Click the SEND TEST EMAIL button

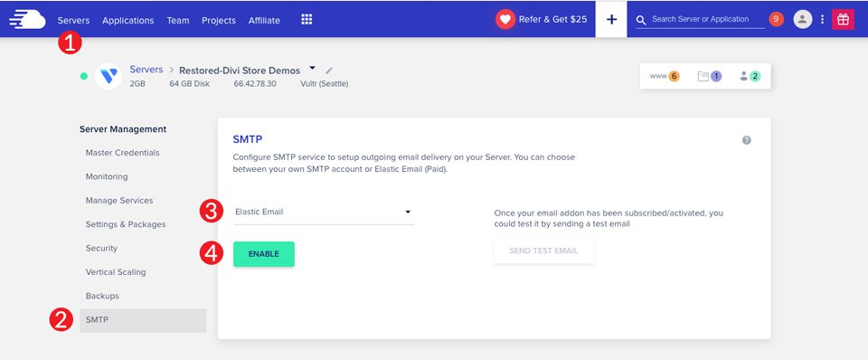click(543, 251)
